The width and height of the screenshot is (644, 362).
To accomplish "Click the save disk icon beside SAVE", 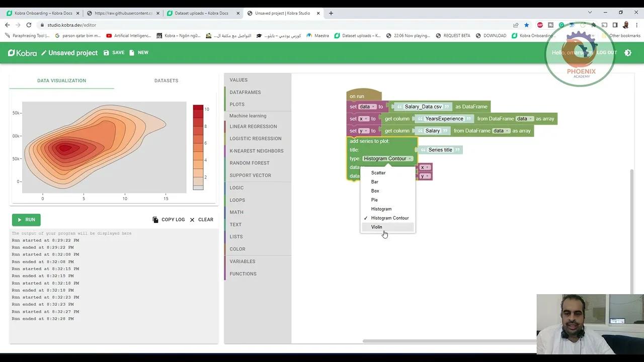I will [105, 52].
